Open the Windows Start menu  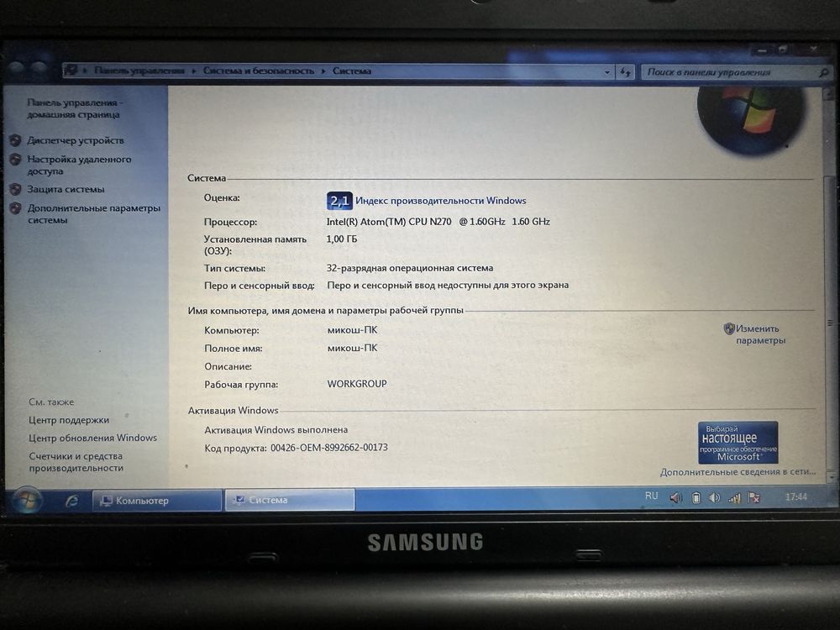[x=26, y=500]
